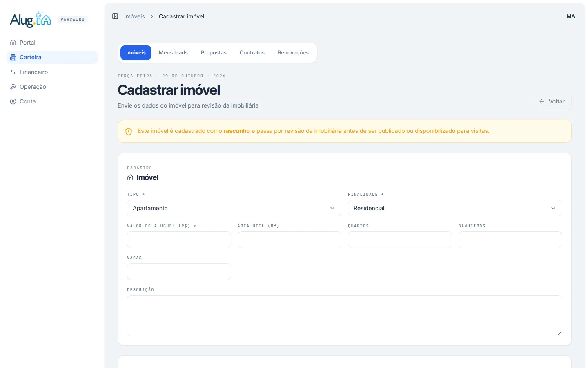Click the Operação wrench icon
The height and width of the screenshot is (368, 588).
pyautogui.click(x=13, y=87)
